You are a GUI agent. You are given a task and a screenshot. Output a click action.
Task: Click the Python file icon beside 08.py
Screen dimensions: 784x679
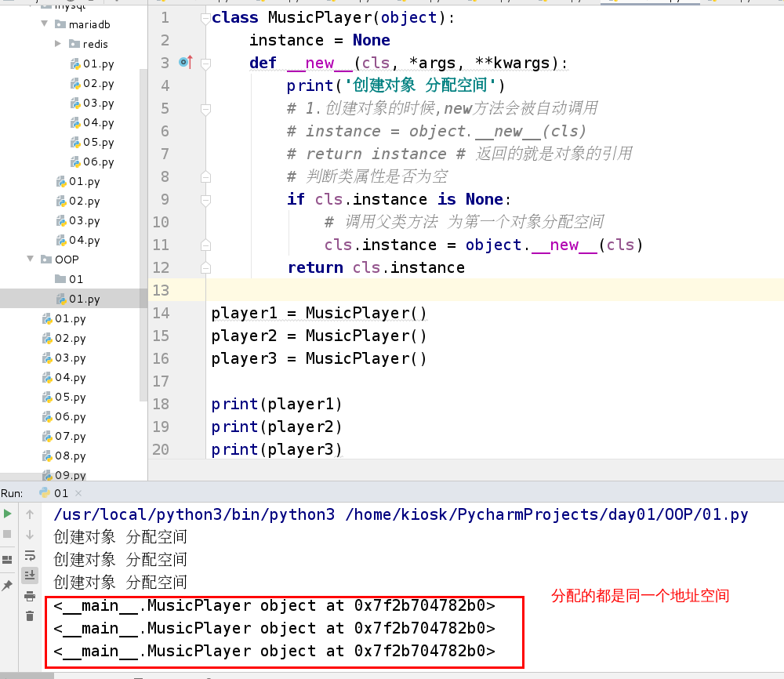47,456
